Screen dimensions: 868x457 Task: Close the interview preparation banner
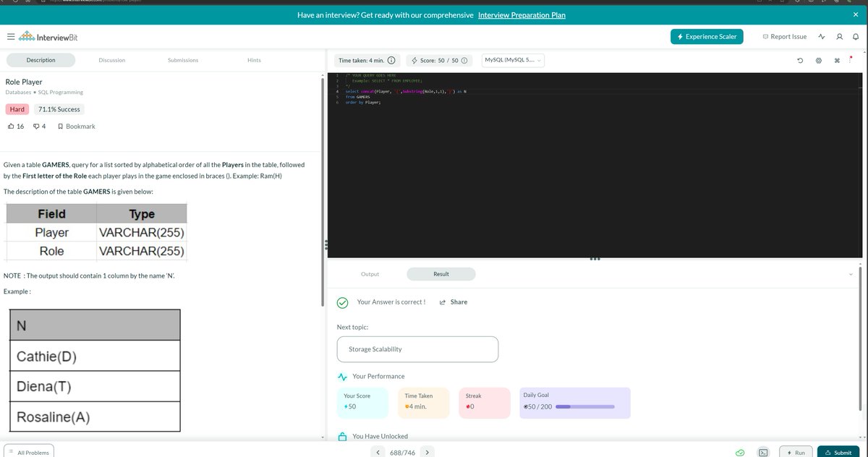point(855,14)
